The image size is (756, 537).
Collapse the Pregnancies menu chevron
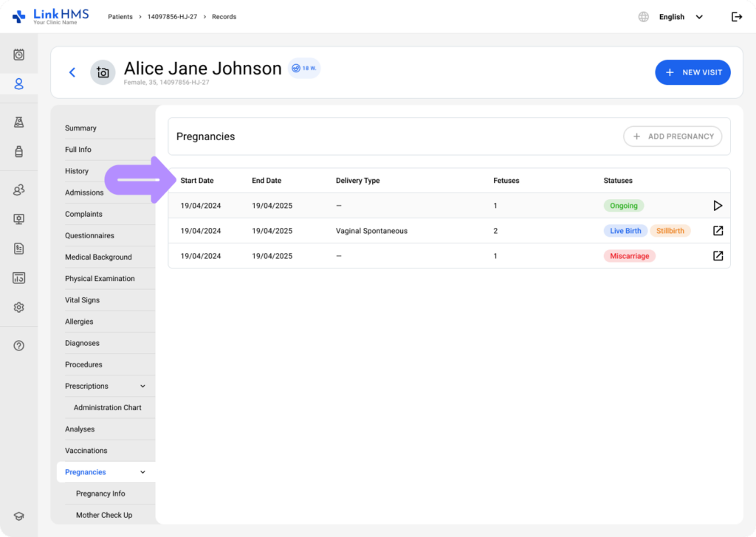[x=142, y=472]
